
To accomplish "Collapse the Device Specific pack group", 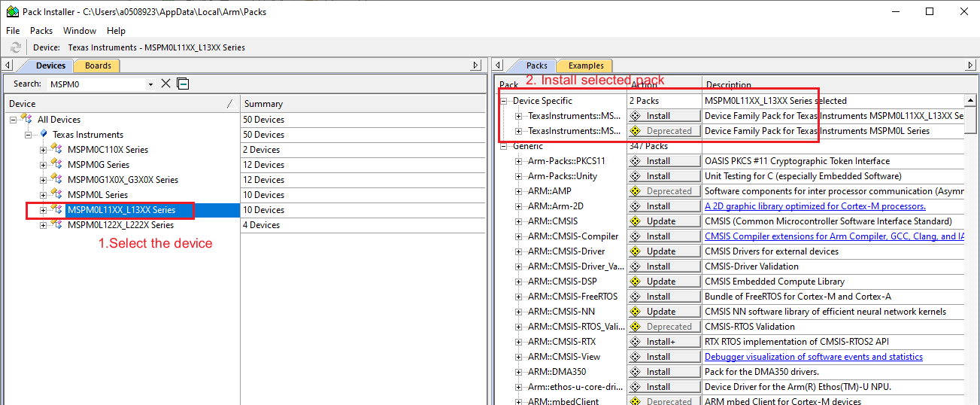I will click(x=504, y=101).
